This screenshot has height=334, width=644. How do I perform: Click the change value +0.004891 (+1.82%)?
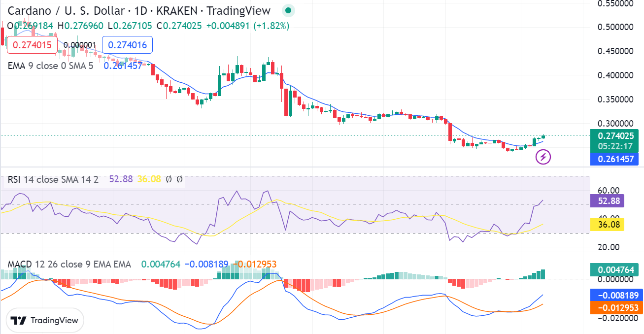pos(247,26)
